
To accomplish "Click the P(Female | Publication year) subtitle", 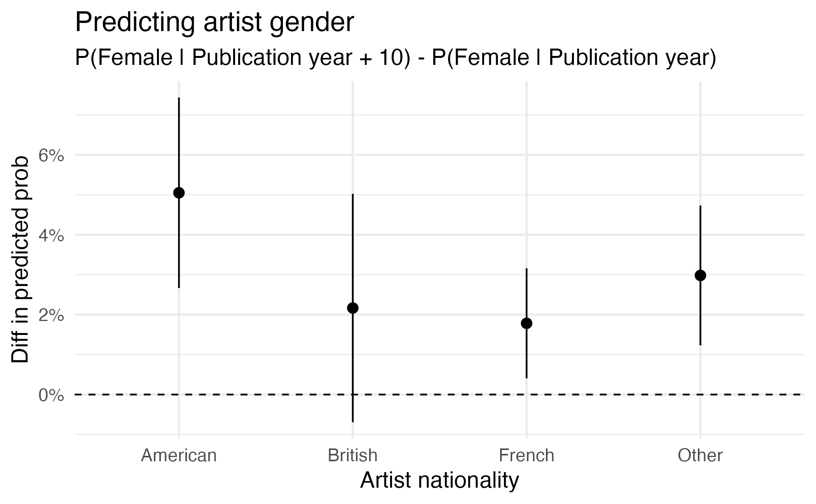I will 395,58.
